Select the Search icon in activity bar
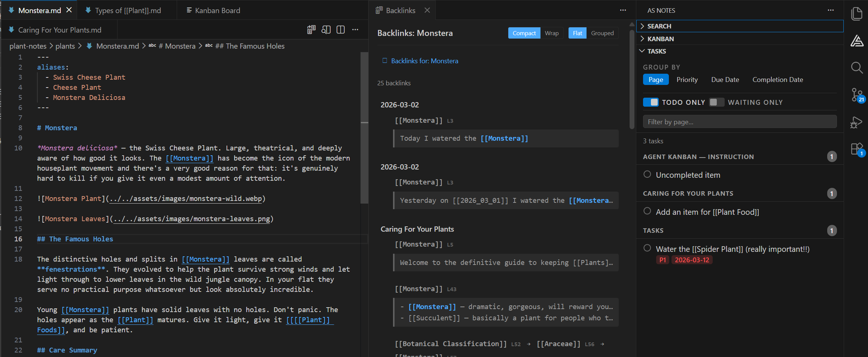This screenshot has width=868, height=357. [858, 68]
